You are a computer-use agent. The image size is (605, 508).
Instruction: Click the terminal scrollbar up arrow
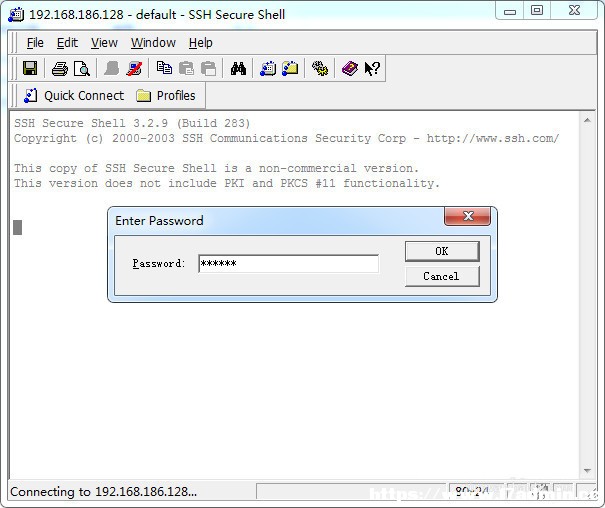(587, 120)
